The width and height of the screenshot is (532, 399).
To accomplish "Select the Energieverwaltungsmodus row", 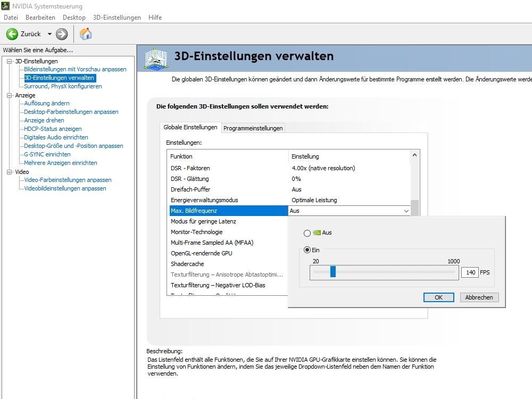I will coord(290,200).
